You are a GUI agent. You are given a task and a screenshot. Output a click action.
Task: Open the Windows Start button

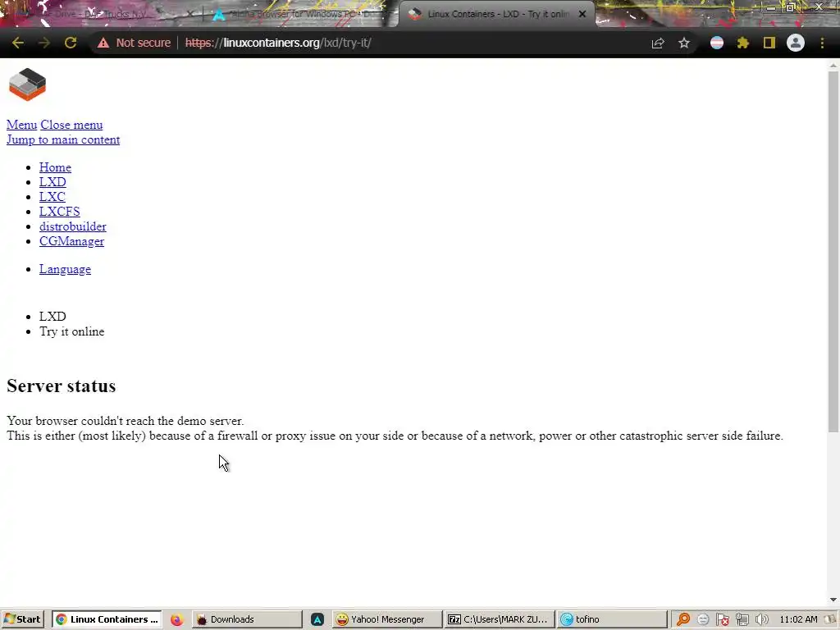22,619
